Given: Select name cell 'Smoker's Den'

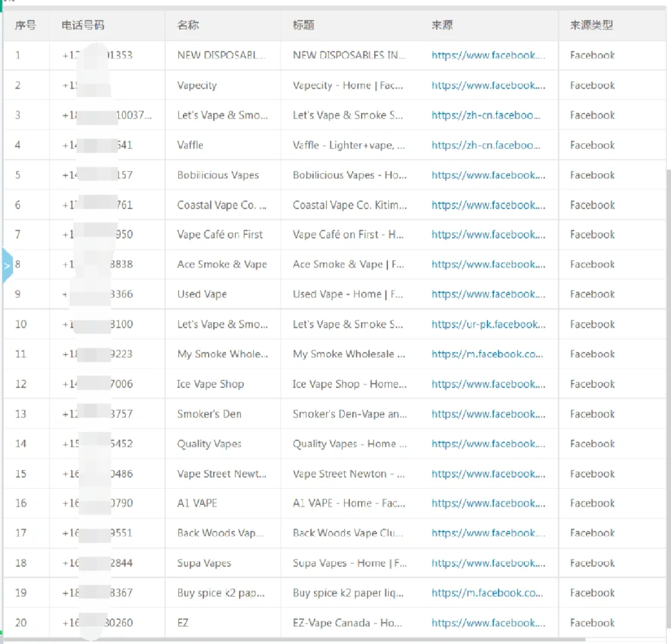Looking at the screenshot, I should (209, 414).
